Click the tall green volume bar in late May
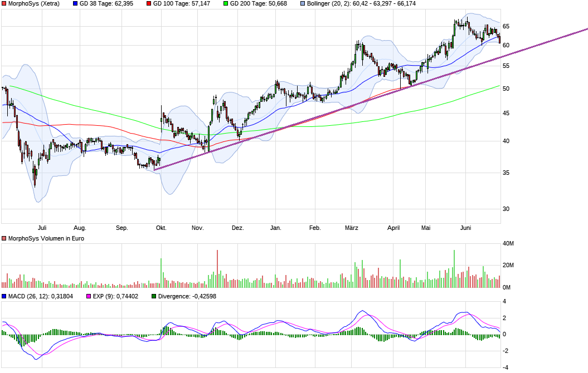The height and width of the screenshot is (373, 588). [454, 269]
